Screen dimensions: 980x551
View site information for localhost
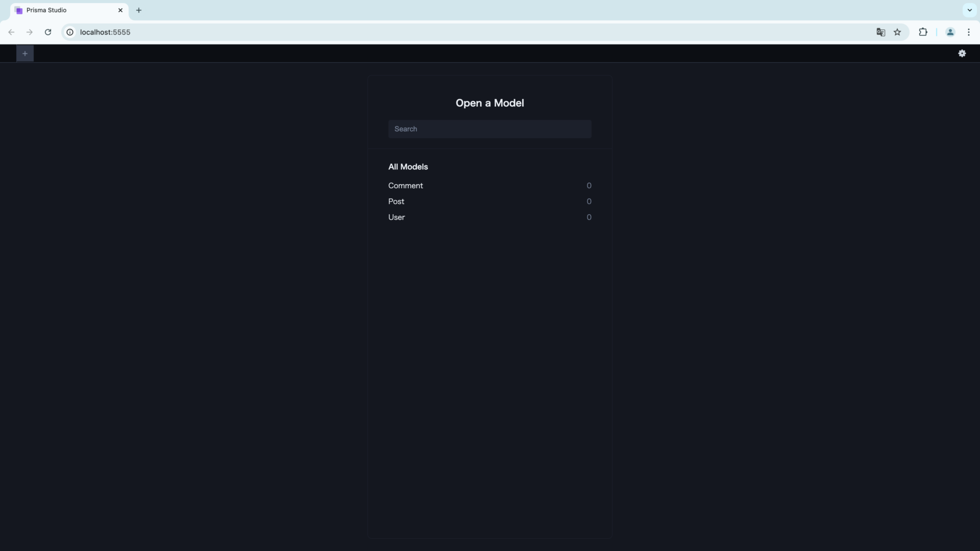pos(70,32)
